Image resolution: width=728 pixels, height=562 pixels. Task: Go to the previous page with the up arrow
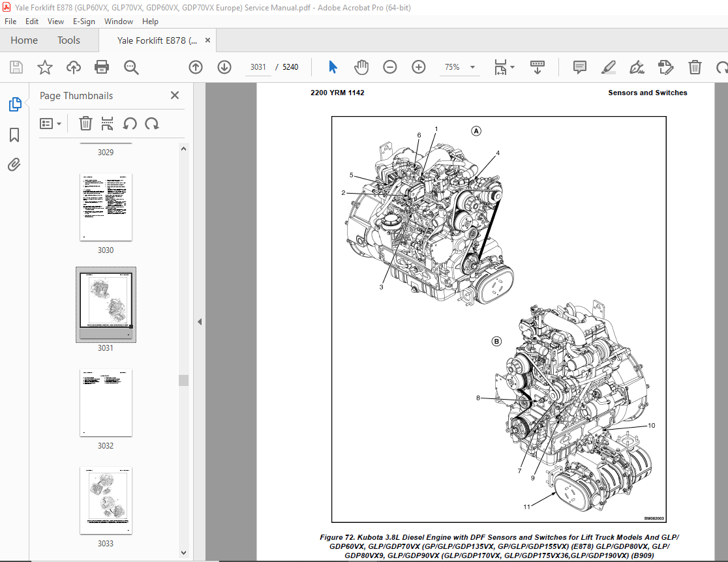click(196, 67)
